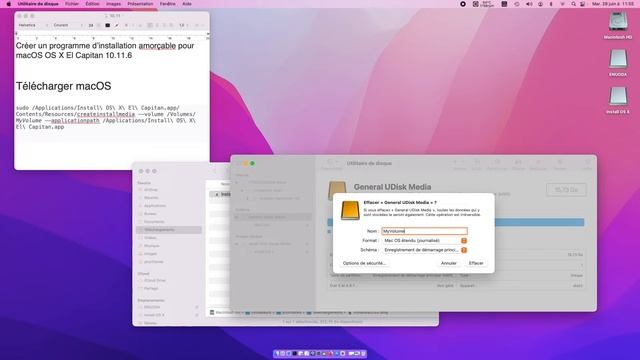This screenshot has height=360, width=640.
Task: Open the Format dropdown in erase dialog
Action: point(424,240)
